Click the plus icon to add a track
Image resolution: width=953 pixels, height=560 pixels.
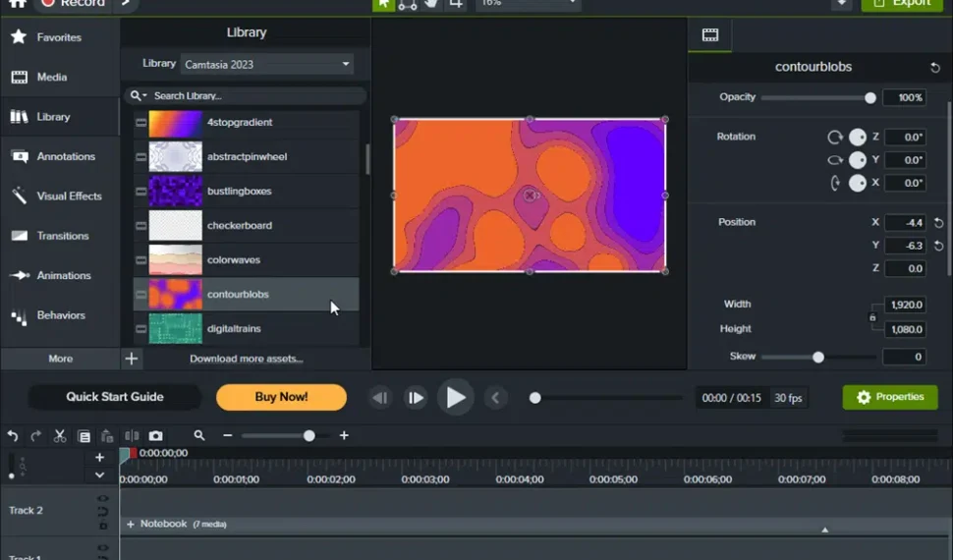pos(99,458)
